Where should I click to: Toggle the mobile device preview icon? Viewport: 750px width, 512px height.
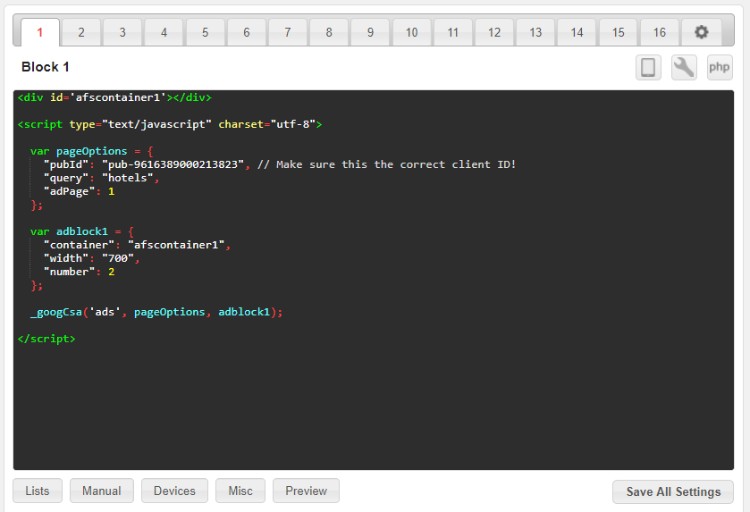click(648, 67)
